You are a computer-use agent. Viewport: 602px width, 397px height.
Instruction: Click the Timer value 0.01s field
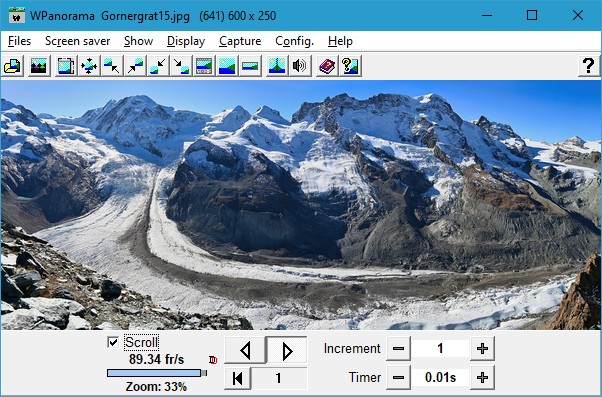(x=440, y=377)
